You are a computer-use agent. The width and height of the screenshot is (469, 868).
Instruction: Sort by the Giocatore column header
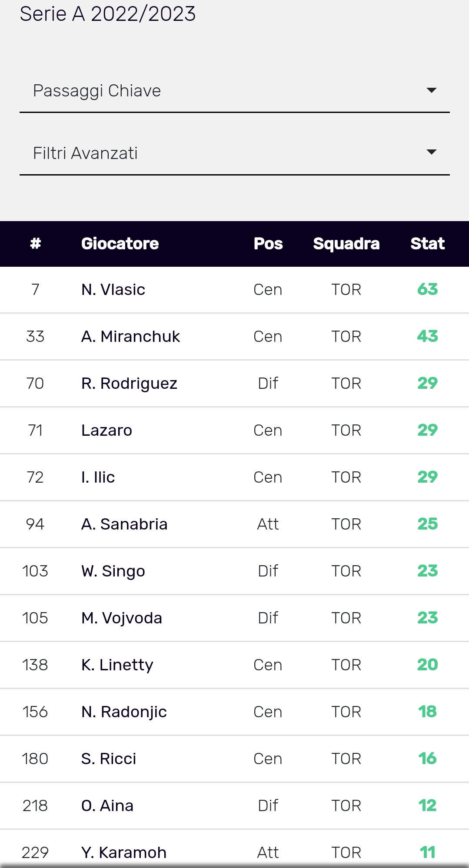[x=120, y=244]
